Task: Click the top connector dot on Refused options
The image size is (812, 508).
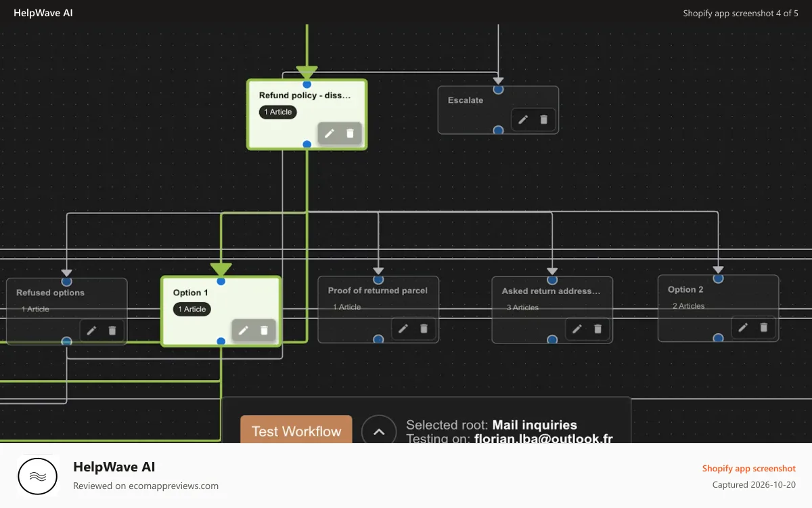Action: [66, 281]
